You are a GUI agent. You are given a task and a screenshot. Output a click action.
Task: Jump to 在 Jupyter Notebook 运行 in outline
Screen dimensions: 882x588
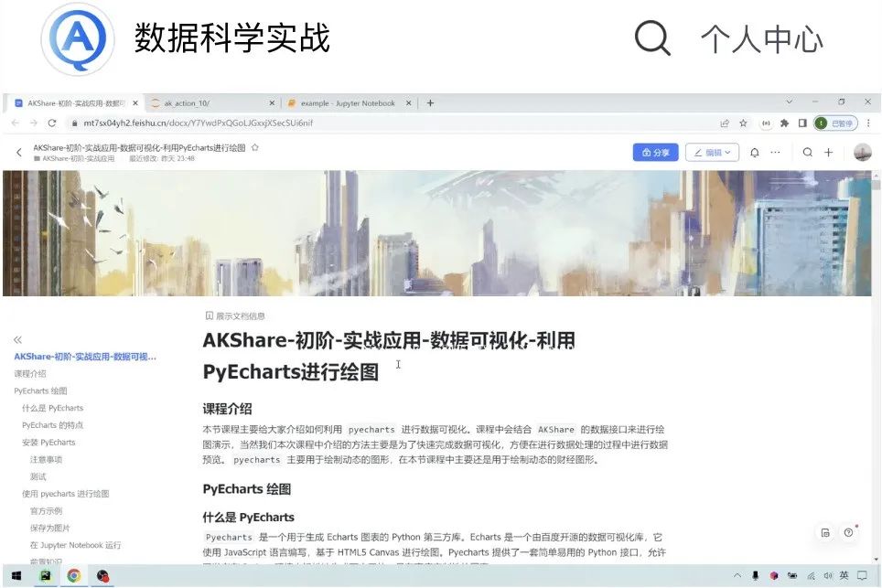(75, 545)
